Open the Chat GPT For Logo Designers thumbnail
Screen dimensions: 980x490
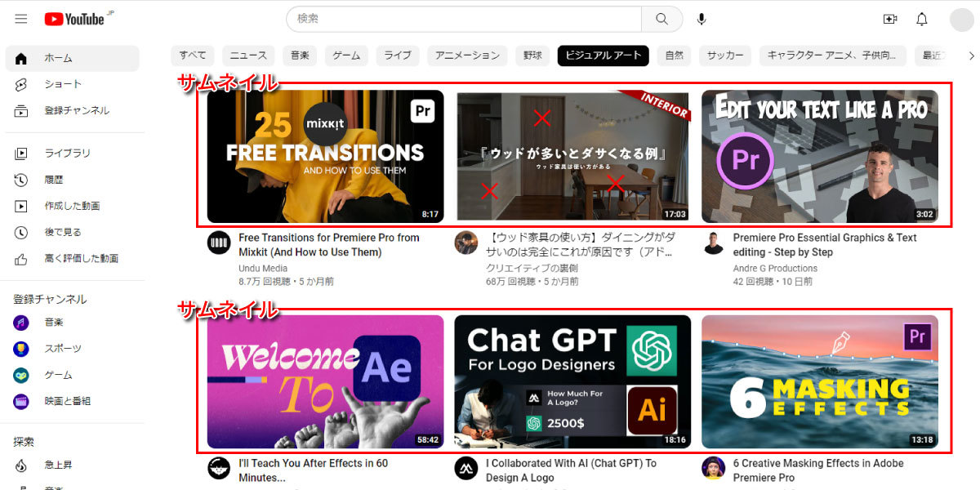[572, 381]
